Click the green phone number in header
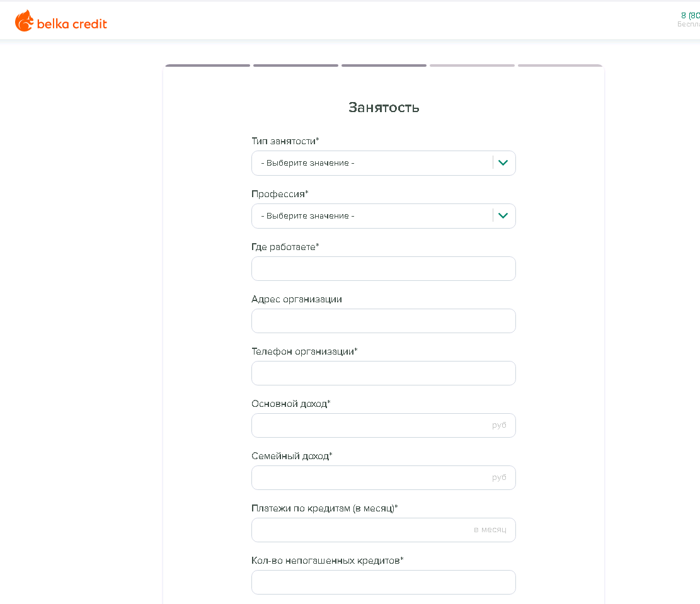 pyautogui.click(x=691, y=14)
